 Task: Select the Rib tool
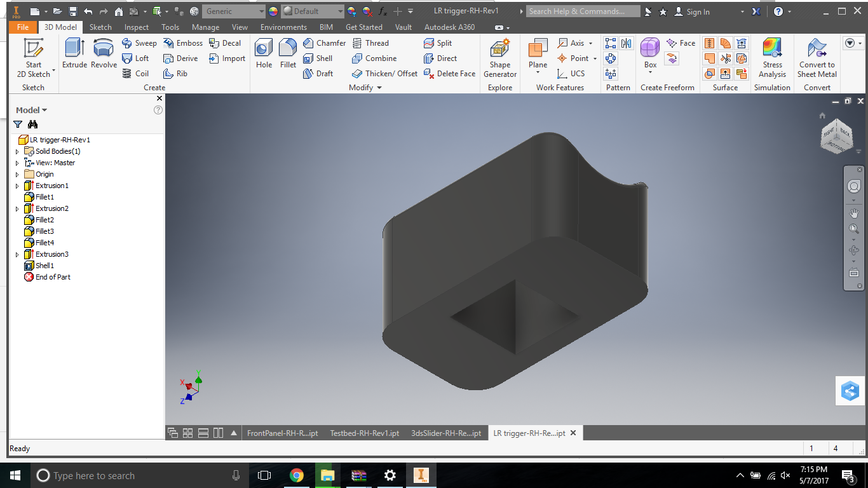coord(175,74)
